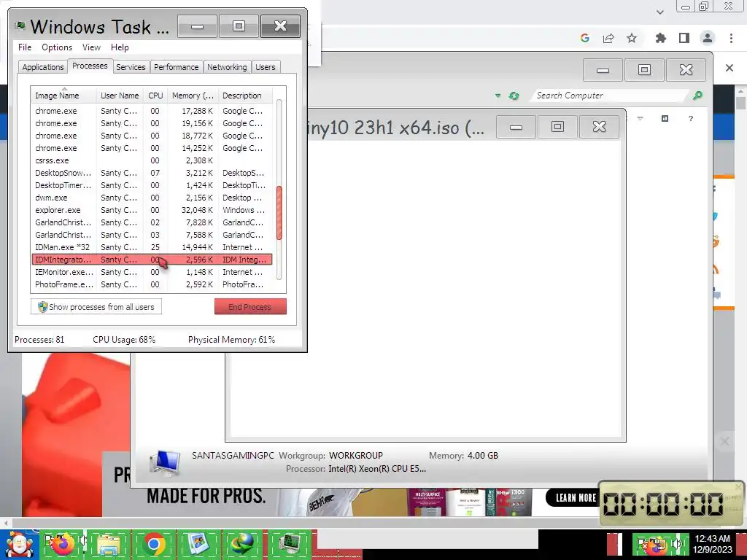This screenshot has width=747, height=560.
Task: Click Show processes from all users
Action: (96, 307)
